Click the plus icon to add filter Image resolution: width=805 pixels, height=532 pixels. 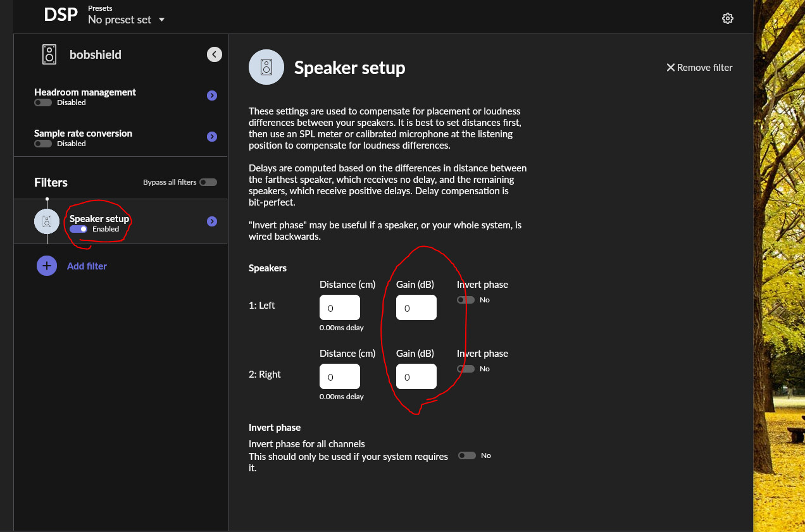[47, 266]
